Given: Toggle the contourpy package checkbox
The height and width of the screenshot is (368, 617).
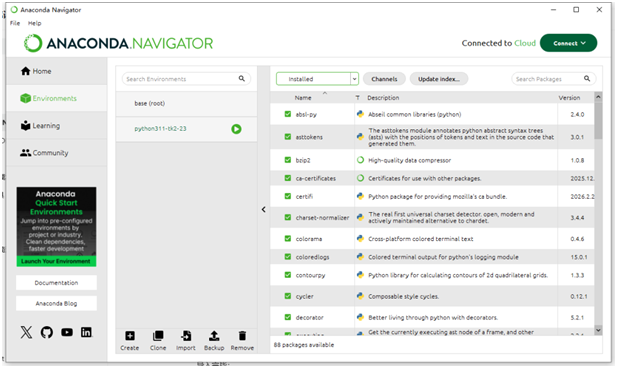Looking at the screenshot, I should pyautogui.click(x=288, y=275).
